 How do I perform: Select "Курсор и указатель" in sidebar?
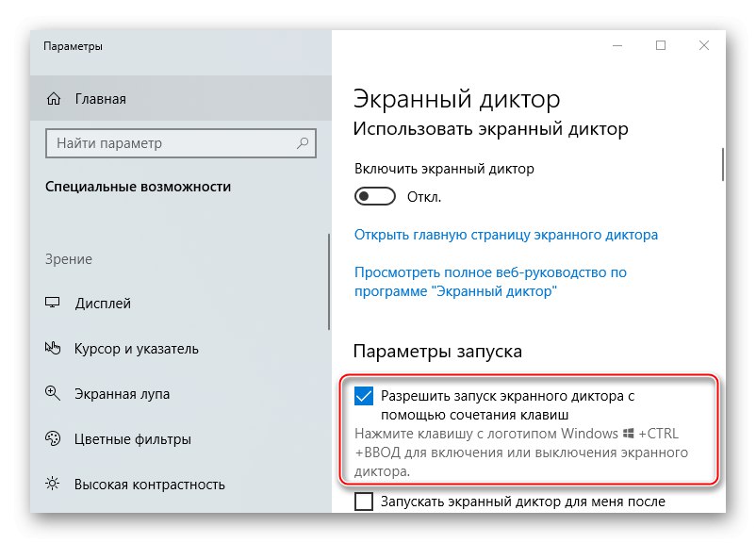tap(136, 349)
